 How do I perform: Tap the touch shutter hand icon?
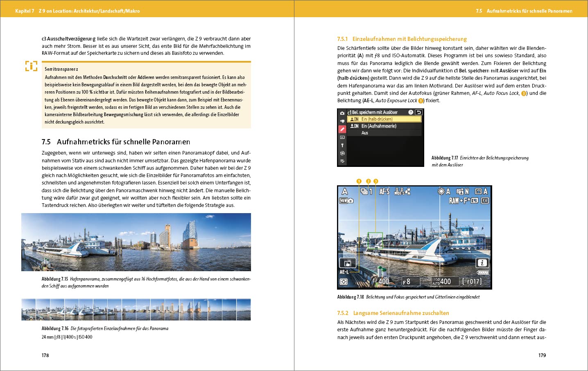tap(348, 263)
